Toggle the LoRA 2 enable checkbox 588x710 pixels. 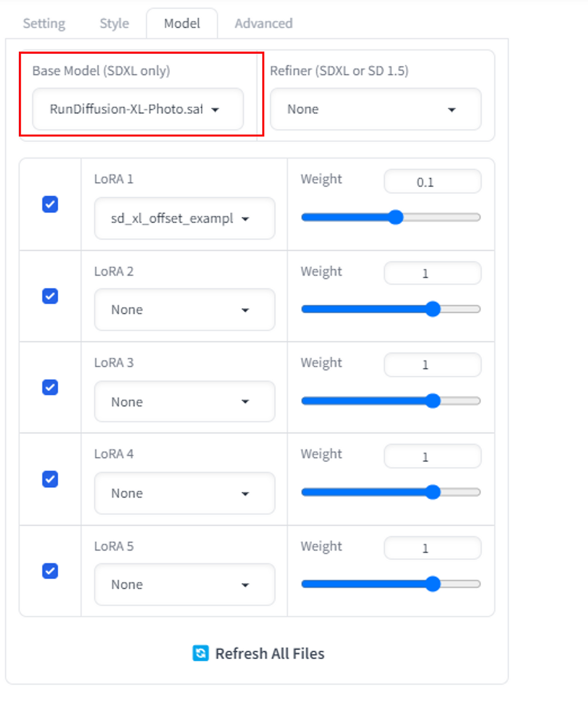click(50, 296)
